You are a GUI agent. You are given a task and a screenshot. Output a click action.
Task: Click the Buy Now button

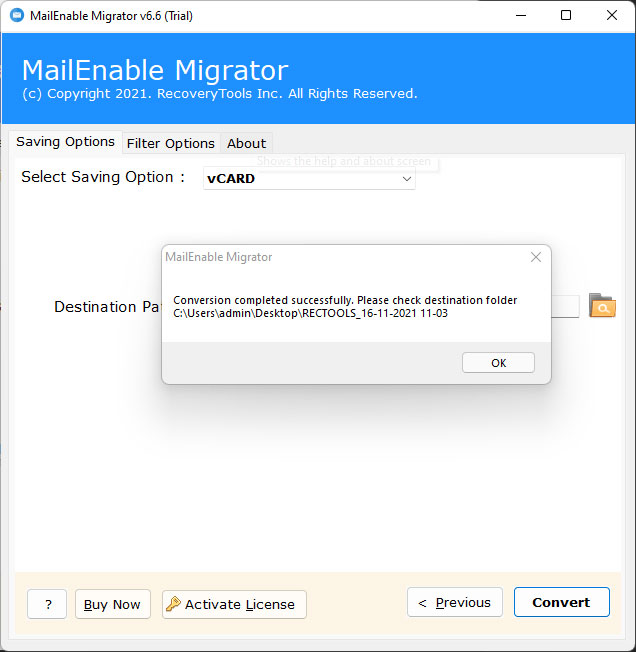(113, 604)
